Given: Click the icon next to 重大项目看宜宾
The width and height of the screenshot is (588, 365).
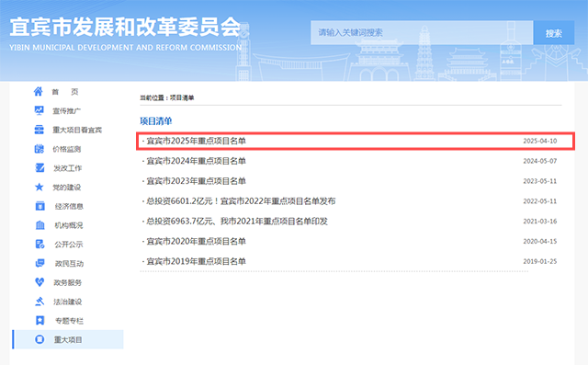Looking at the screenshot, I should [x=39, y=130].
